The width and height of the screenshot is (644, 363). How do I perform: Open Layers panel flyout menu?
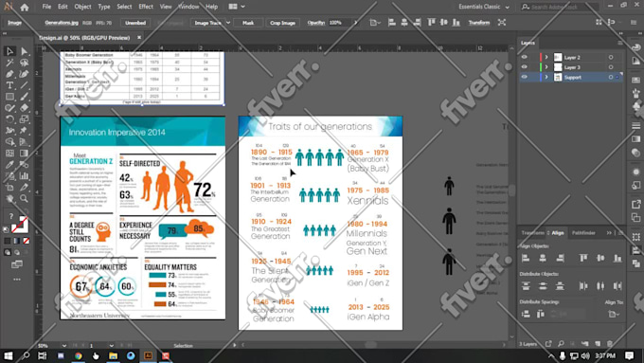[620, 43]
